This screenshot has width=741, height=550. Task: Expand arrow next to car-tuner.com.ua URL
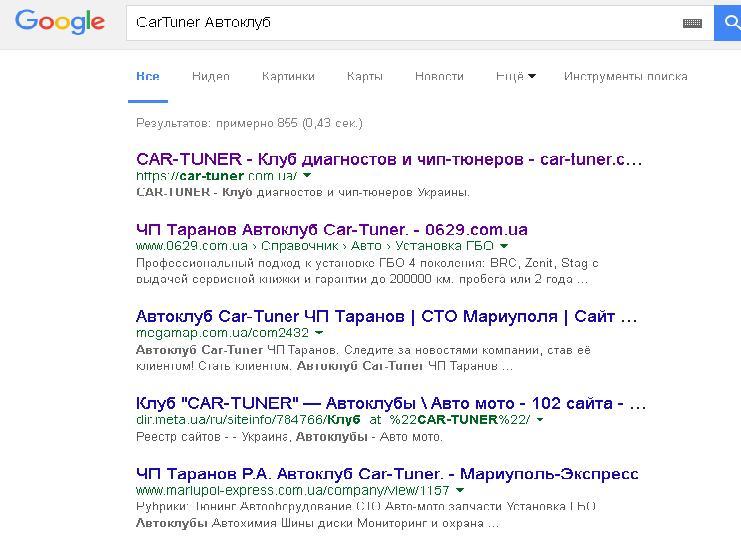[x=307, y=175]
